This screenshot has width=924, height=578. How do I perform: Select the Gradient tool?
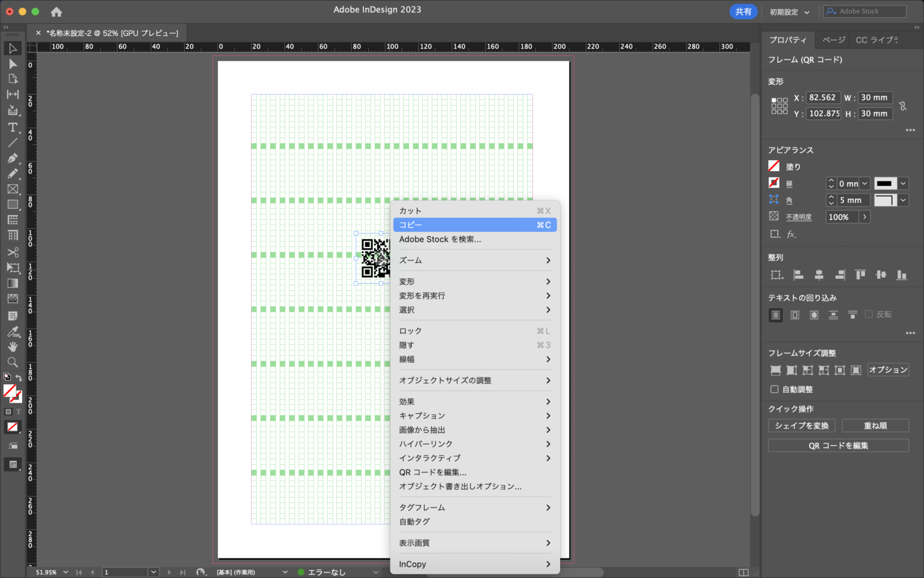(13, 283)
